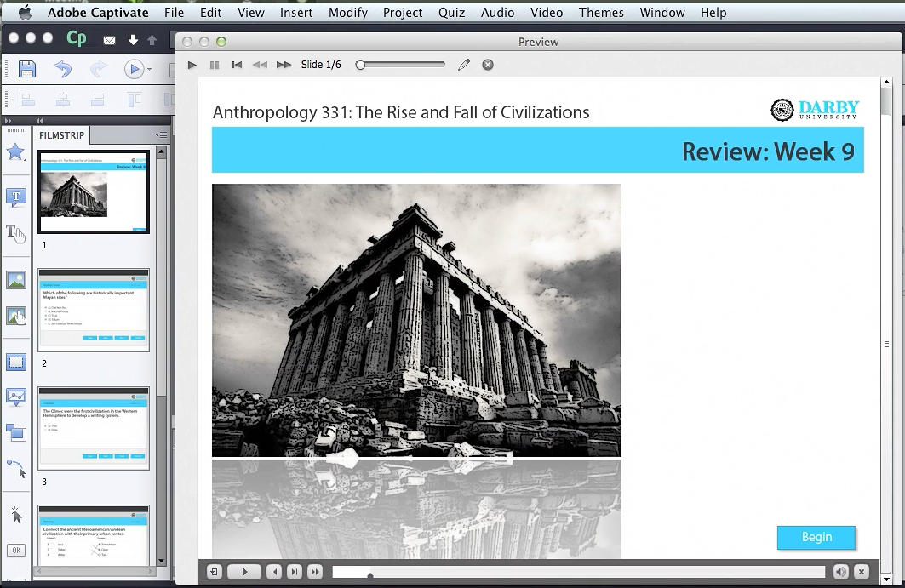Open the Filmstrip panel options menu

pos(161,134)
